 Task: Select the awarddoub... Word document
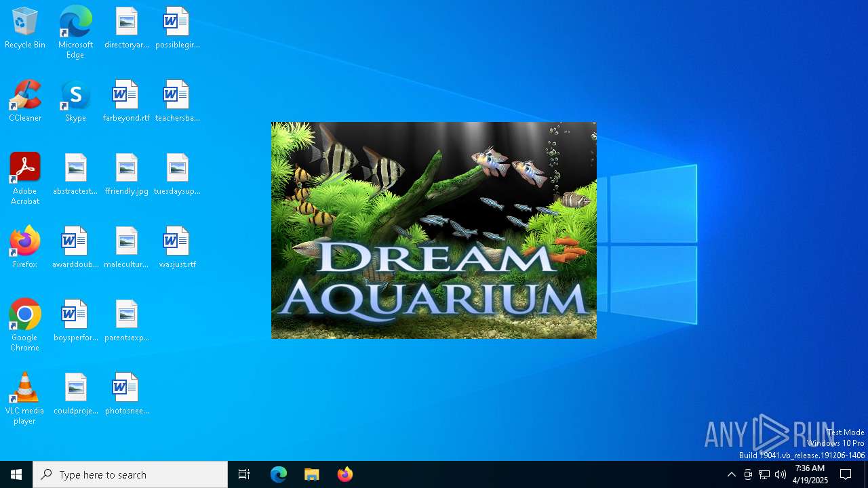coord(75,247)
